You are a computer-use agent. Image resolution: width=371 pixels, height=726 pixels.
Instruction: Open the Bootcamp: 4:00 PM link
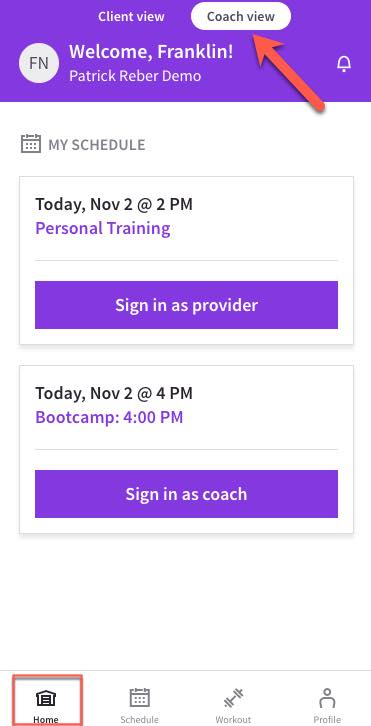[109, 417]
